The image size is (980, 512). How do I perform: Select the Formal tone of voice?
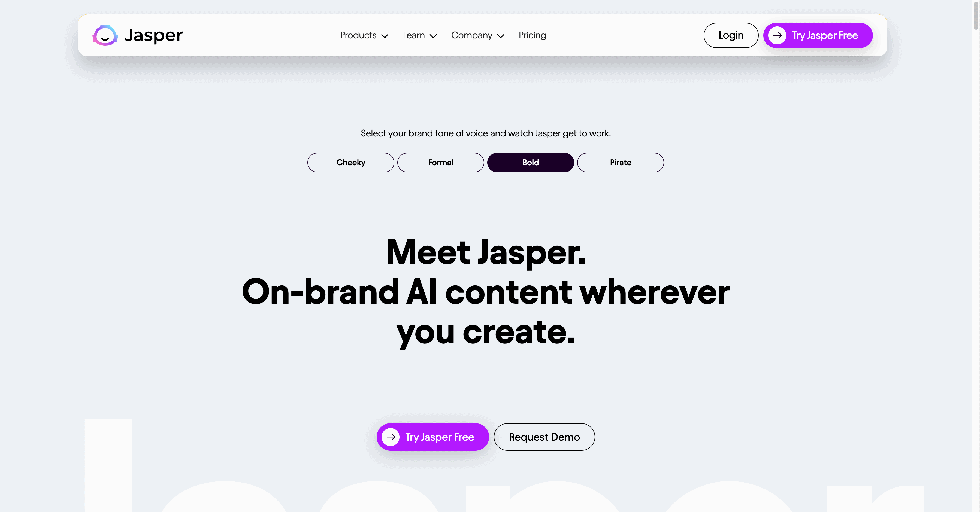pos(440,162)
